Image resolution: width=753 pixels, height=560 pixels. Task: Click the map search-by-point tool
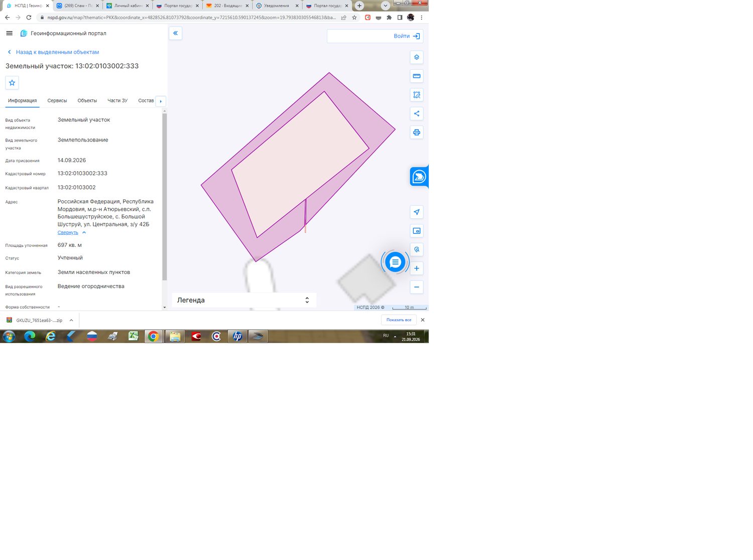[417, 249]
